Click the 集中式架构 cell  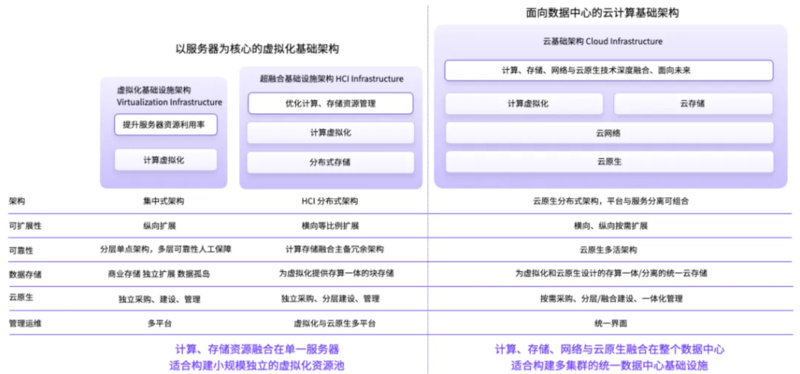(164, 201)
